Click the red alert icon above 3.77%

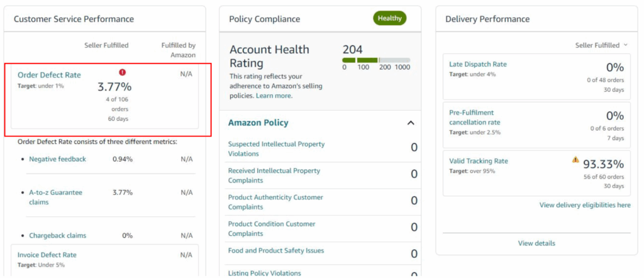(x=123, y=72)
